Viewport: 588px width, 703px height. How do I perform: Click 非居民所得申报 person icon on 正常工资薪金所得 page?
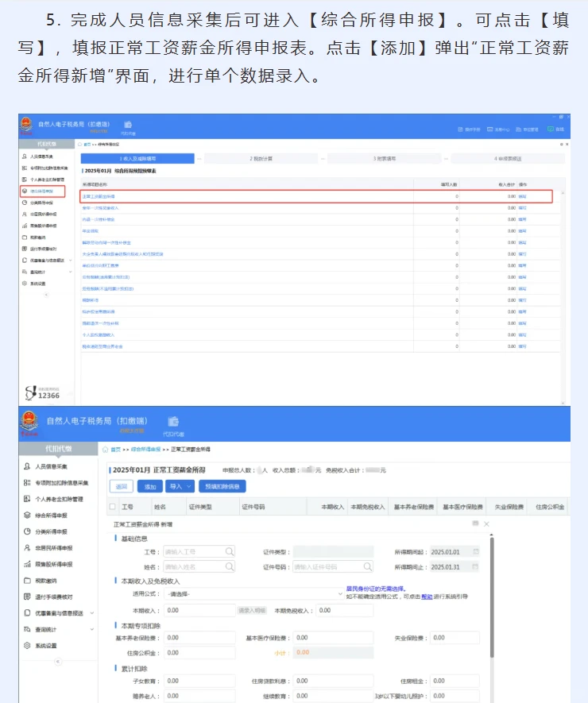tap(27, 548)
